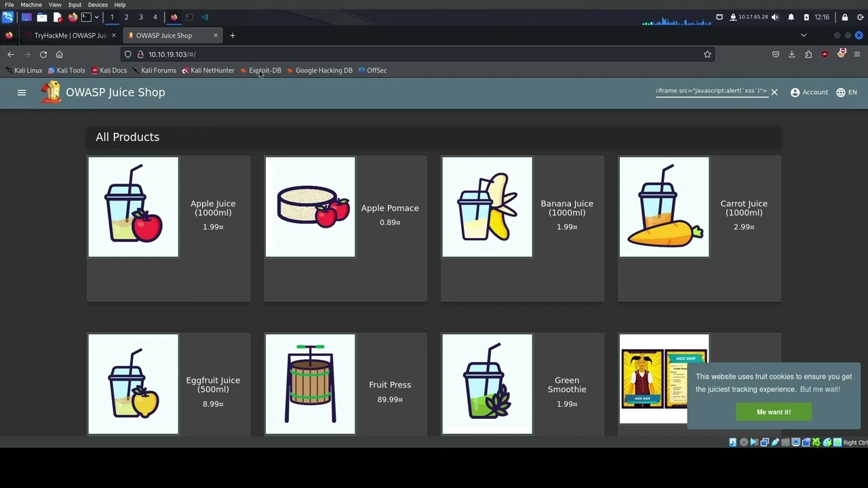Viewport: 868px width, 488px height.
Task: Click the Green Smoothie product name
Action: click(x=567, y=385)
